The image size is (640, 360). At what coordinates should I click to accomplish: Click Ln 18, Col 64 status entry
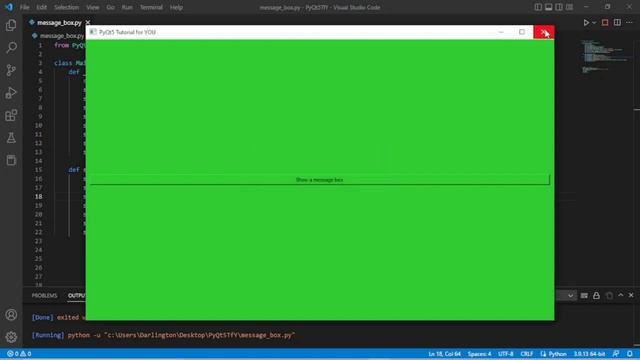444,354
